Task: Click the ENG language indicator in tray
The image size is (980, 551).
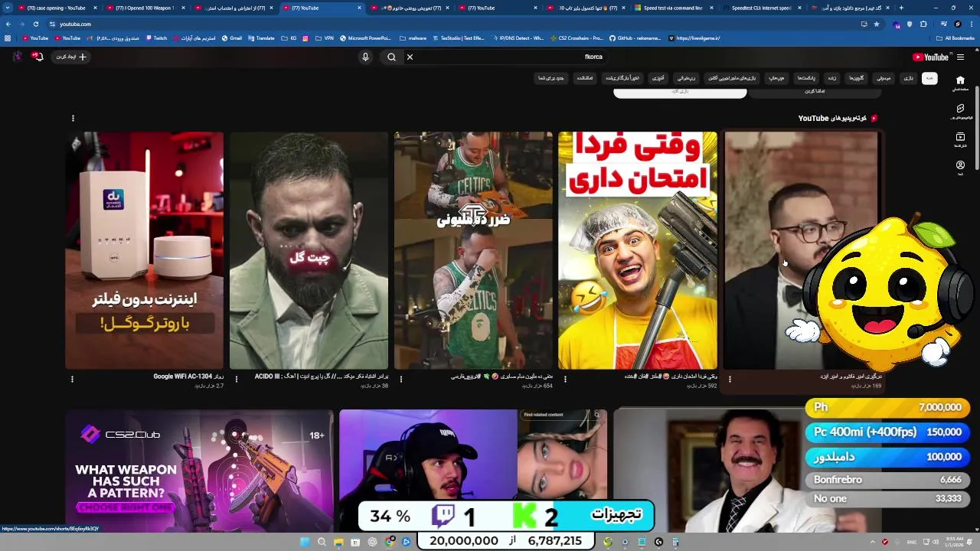Action: (912, 542)
